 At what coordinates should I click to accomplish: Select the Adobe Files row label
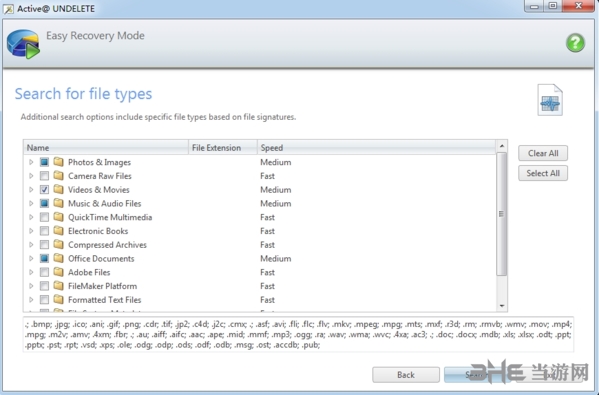tap(89, 272)
